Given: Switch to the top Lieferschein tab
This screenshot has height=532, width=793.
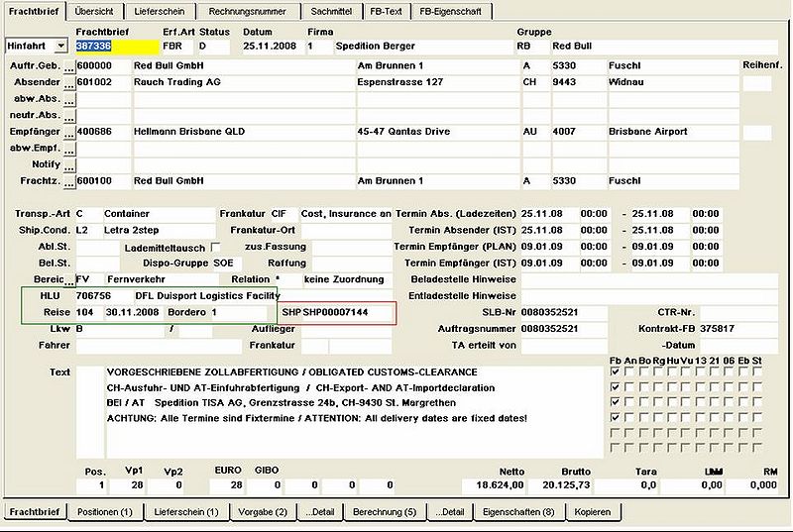Looking at the screenshot, I should coord(160,11).
